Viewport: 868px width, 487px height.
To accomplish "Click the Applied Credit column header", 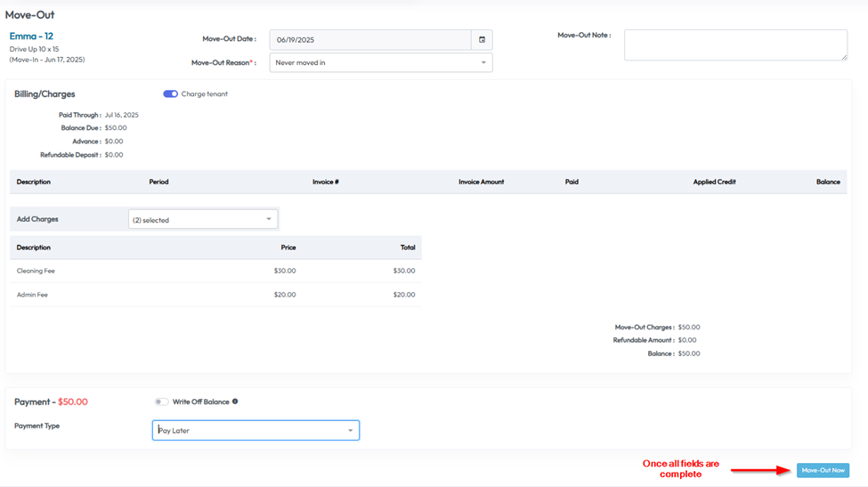I will click(x=714, y=182).
